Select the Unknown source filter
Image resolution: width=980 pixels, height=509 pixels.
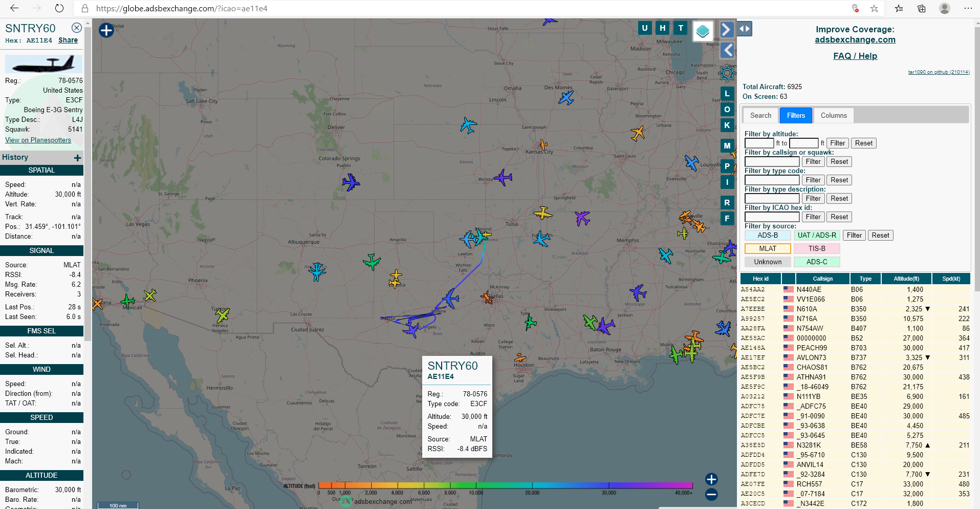click(768, 262)
